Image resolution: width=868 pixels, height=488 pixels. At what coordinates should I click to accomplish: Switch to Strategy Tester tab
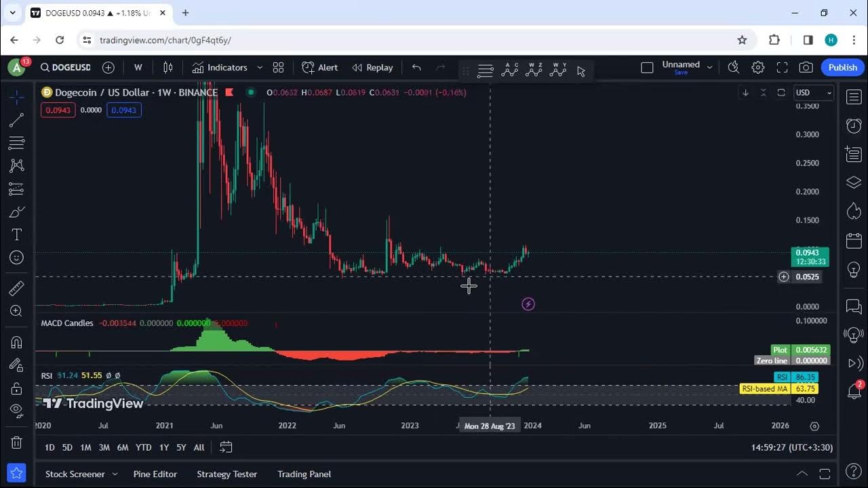click(226, 474)
